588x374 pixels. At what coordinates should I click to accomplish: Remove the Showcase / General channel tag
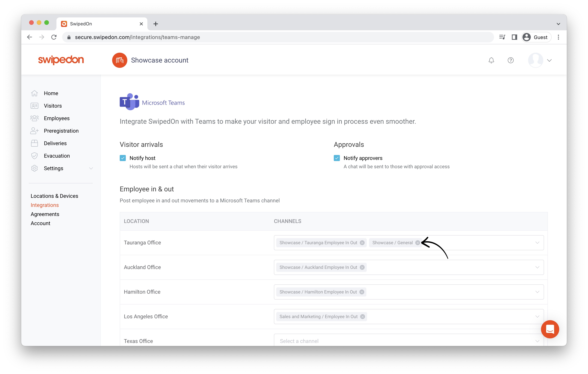(x=418, y=243)
